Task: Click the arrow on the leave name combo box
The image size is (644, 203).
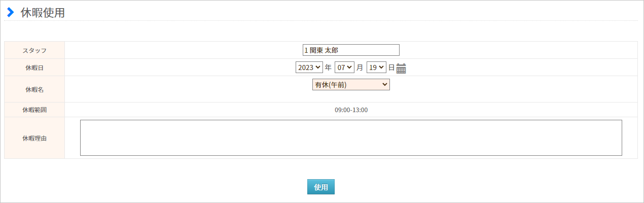Action: (x=384, y=85)
